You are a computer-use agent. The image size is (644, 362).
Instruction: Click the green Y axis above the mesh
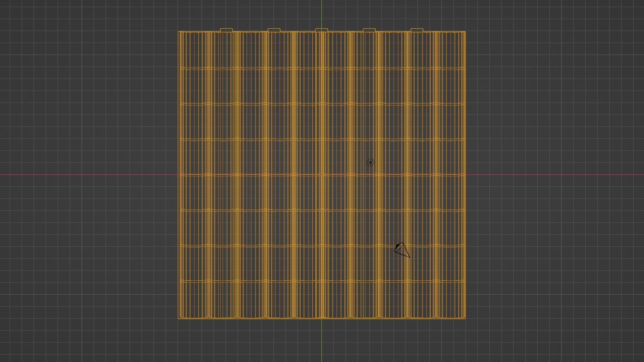pos(322,13)
